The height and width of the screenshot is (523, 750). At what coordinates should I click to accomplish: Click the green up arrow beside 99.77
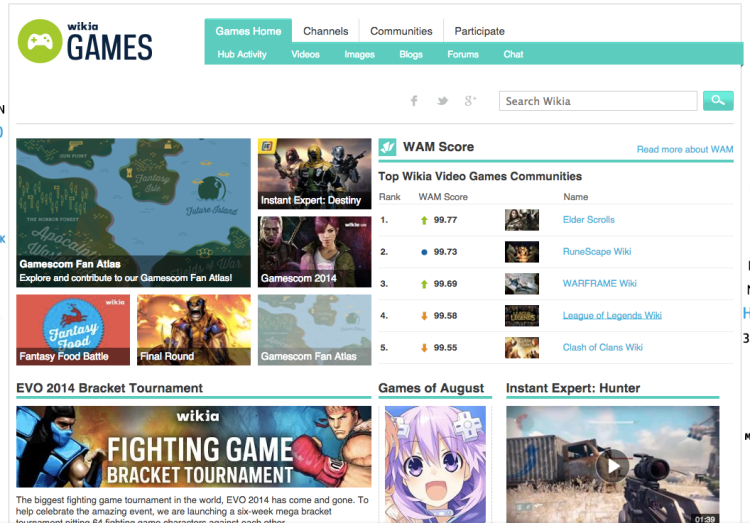click(x=424, y=221)
